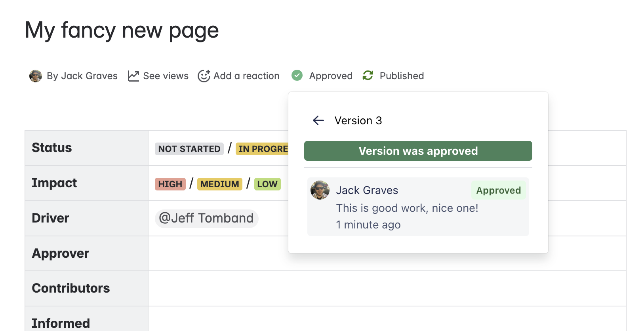Click Jack Graves' avatar in the byline
644x331 pixels.
tap(36, 76)
